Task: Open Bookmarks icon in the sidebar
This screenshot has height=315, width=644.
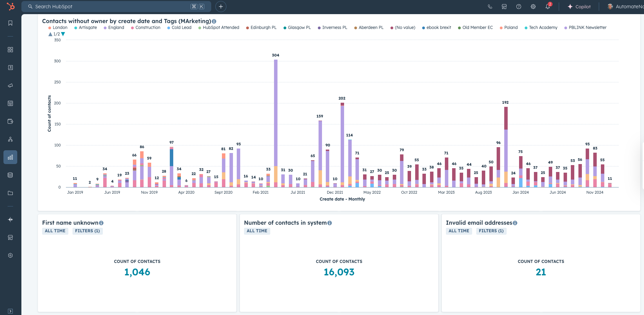Action: (10, 23)
